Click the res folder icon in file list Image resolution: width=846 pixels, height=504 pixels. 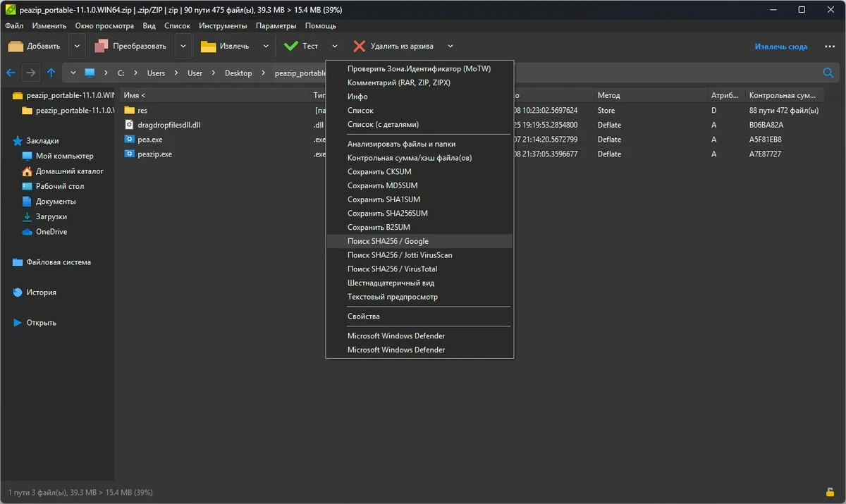pos(129,111)
